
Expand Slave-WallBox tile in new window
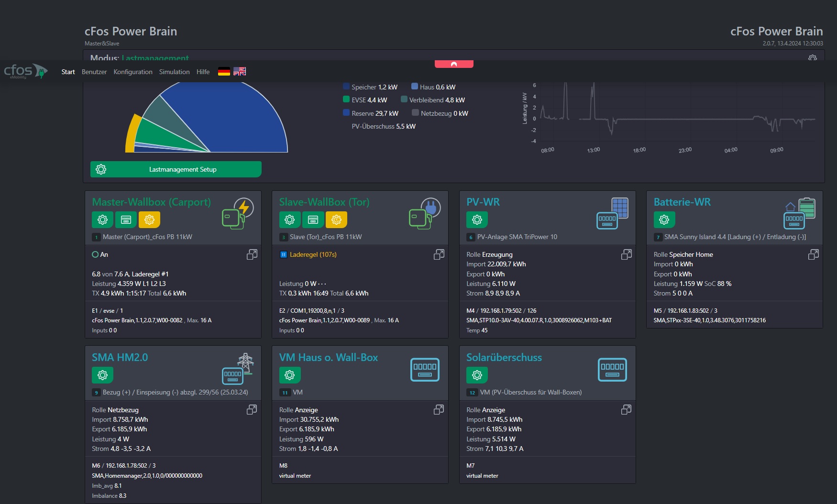pos(439,254)
